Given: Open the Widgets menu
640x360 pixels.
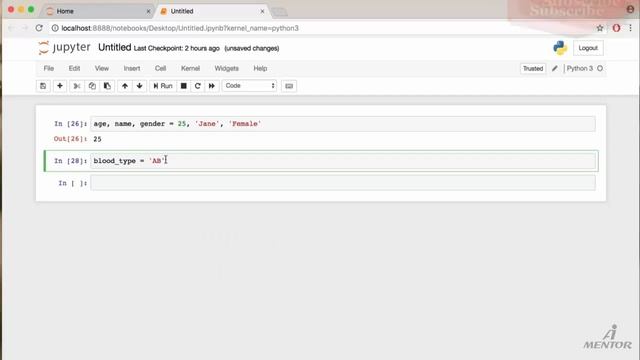Looking at the screenshot, I should 227,68.
